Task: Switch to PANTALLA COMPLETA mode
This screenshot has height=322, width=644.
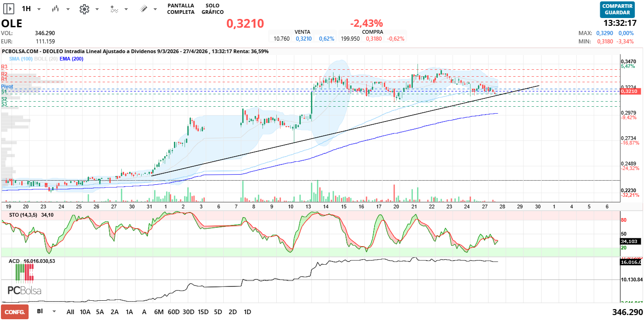Action: pos(181,9)
